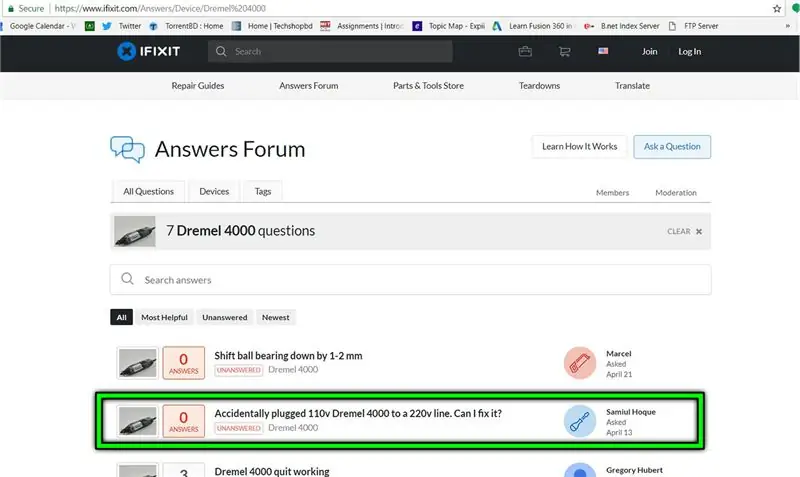Open Translate nav item
The width and height of the screenshot is (800, 477).
(632, 86)
